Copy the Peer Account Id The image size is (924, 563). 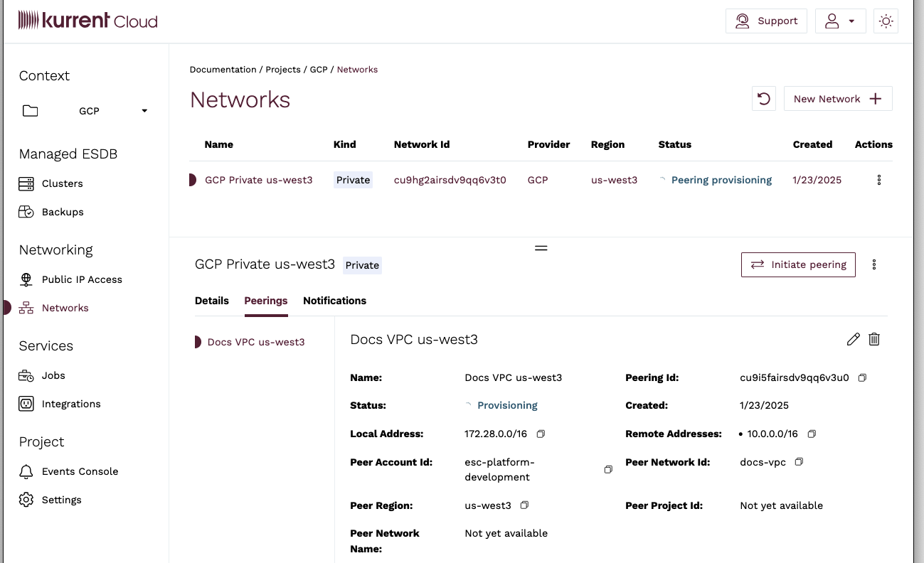pyautogui.click(x=608, y=469)
